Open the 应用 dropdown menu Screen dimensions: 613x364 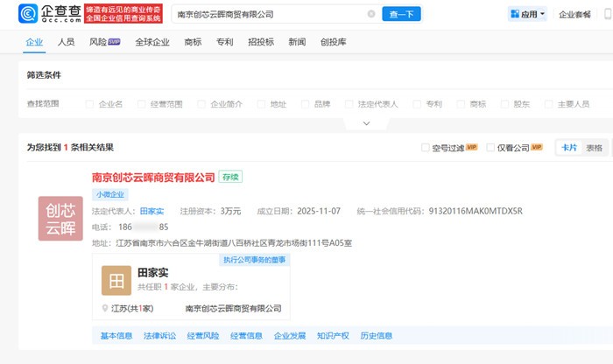pyautogui.click(x=527, y=14)
